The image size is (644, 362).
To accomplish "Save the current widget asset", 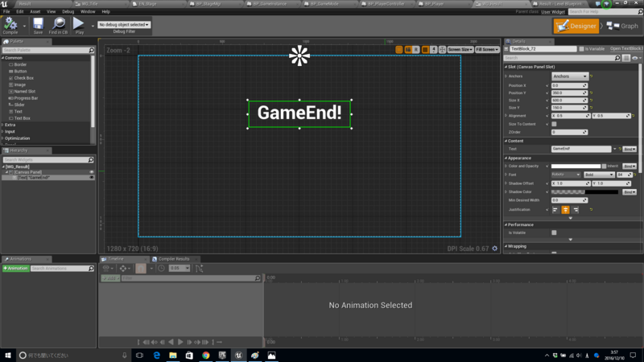I will coord(38,26).
